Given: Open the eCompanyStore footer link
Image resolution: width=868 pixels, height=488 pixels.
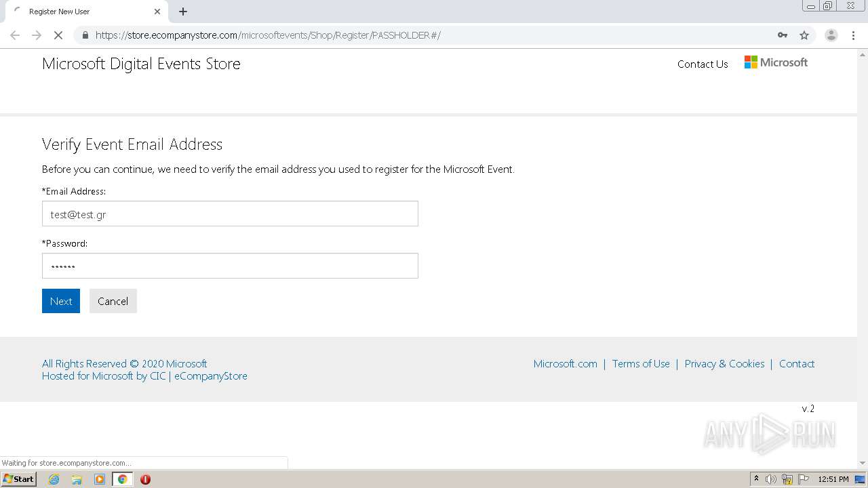Looking at the screenshot, I should coord(211,376).
